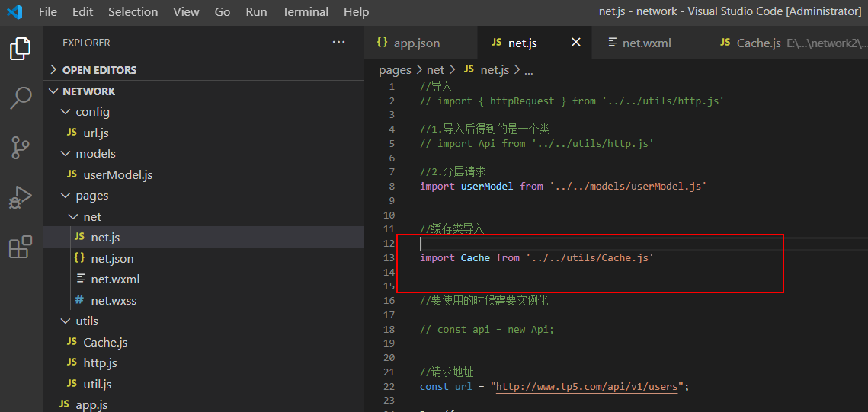This screenshot has height=412, width=868.
Task: Click the userModel import on line 8
Action: pyautogui.click(x=563, y=187)
